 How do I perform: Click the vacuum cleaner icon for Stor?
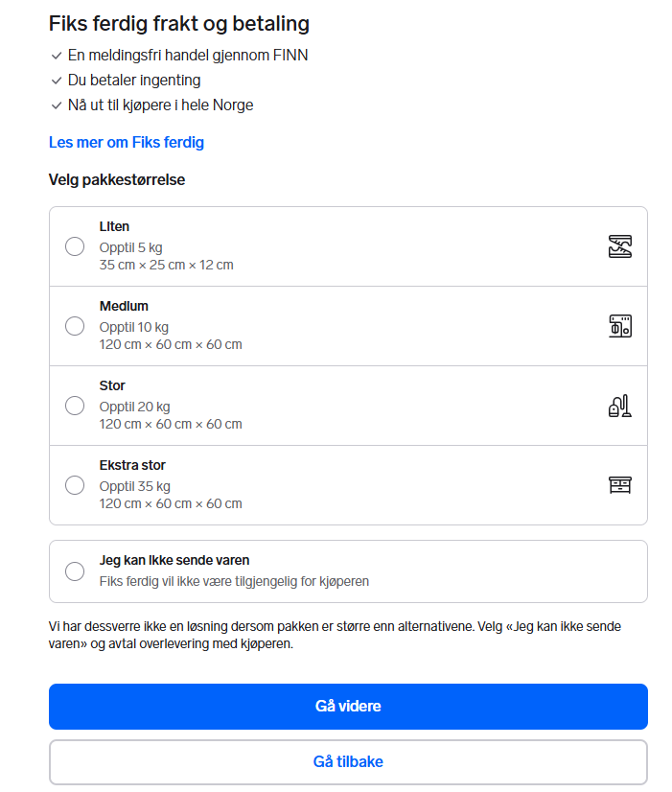(x=620, y=406)
